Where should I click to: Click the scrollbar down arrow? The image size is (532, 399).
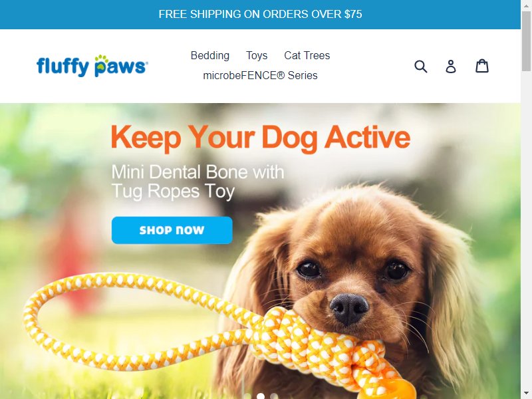(x=526, y=395)
